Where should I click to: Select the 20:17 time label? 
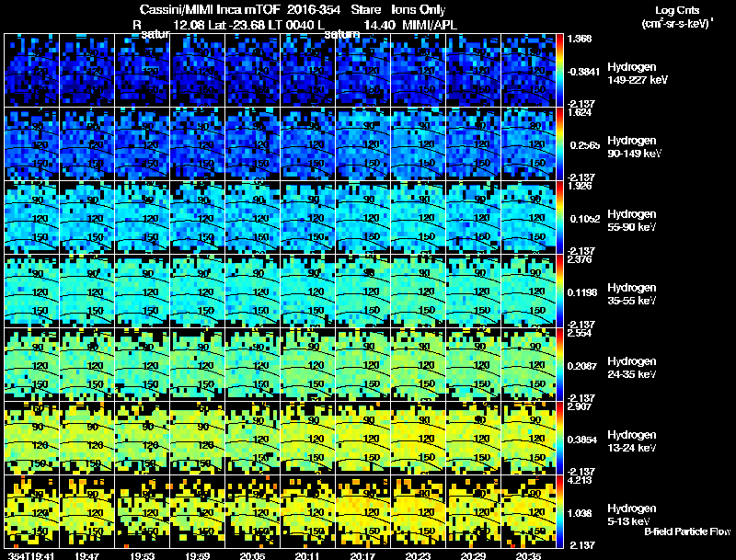click(x=362, y=555)
